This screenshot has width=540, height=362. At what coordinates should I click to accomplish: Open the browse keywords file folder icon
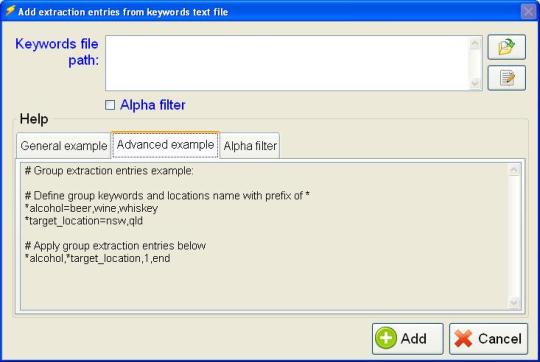507,47
